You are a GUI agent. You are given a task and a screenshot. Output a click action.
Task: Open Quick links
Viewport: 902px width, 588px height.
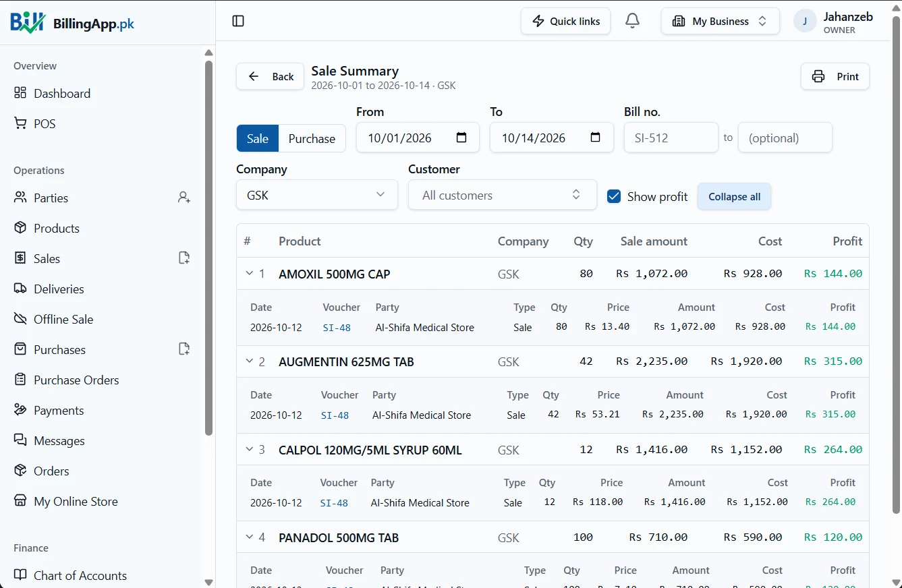click(x=565, y=21)
